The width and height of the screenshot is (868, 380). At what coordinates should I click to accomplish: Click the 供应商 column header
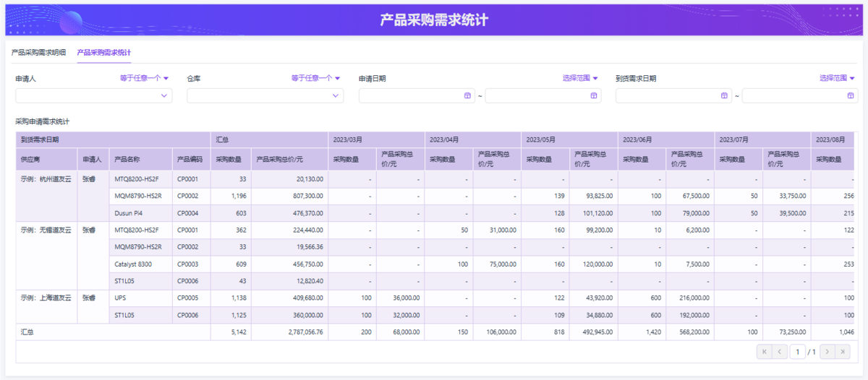point(30,159)
